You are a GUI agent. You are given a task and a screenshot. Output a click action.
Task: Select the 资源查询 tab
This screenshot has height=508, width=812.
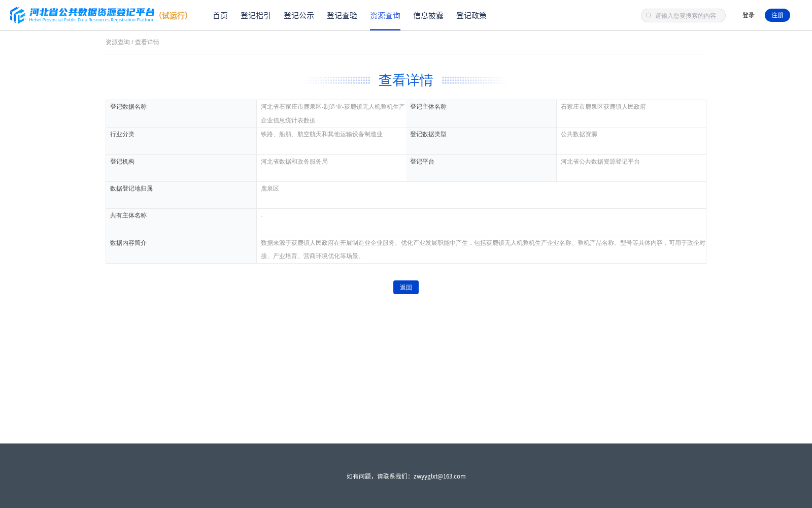[x=385, y=16]
